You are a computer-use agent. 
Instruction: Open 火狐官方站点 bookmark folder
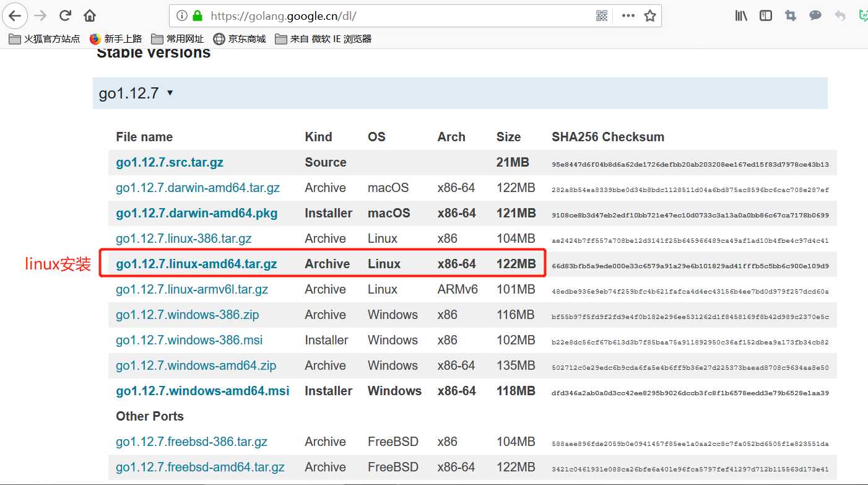point(45,39)
